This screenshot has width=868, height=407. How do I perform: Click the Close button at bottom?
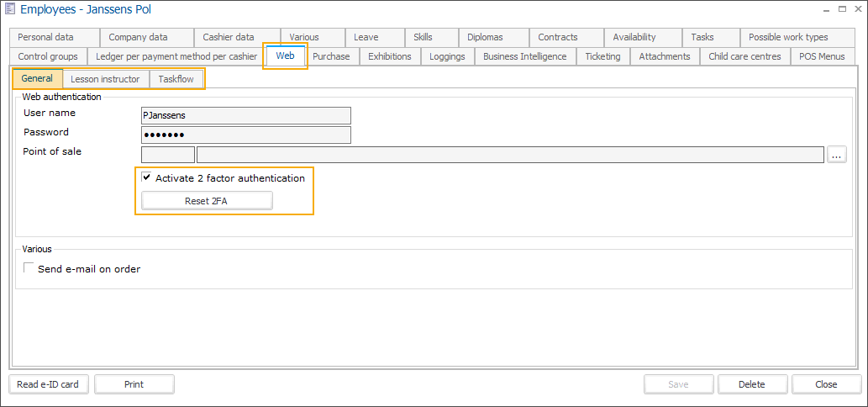pos(825,384)
